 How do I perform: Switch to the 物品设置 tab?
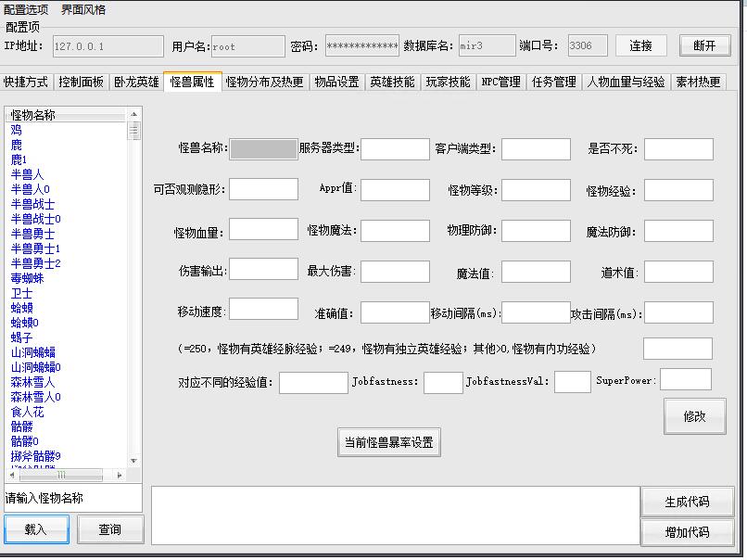(336, 82)
